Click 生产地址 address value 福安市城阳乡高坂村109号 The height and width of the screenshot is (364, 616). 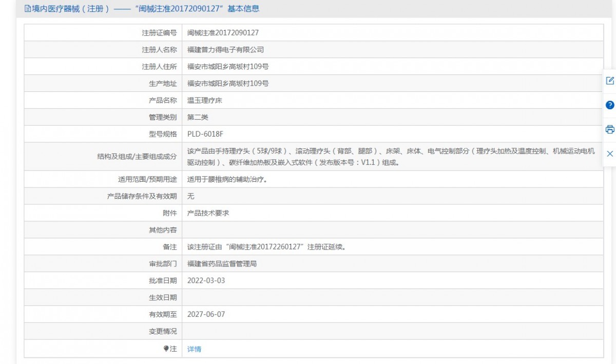(x=228, y=83)
